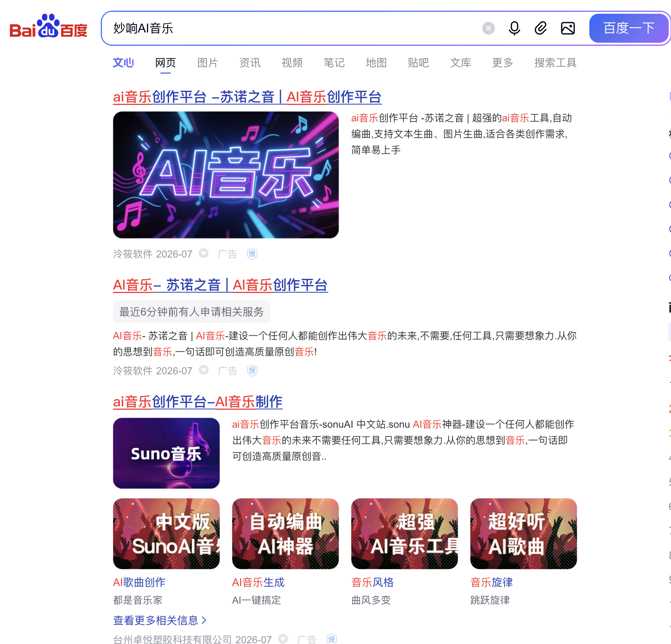
Task: Click 最近6分钟前有人申请相关服务 tag
Action: coord(192,312)
